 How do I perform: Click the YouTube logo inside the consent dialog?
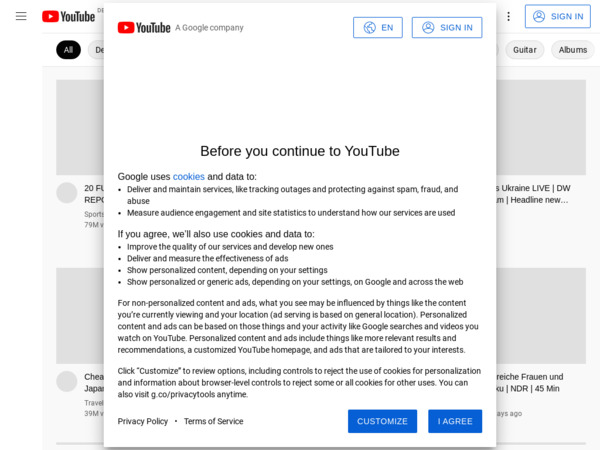(x=144, y=28)
